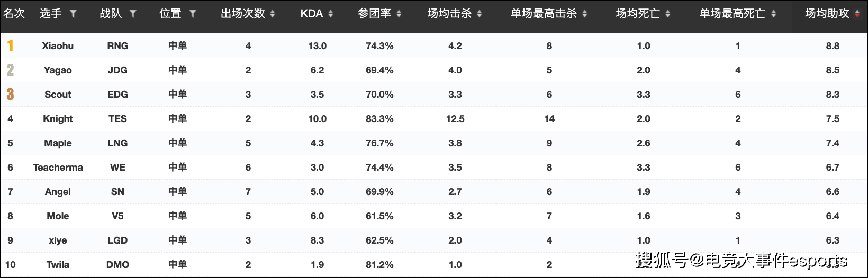Sort table by KDA arrows
868x278 pixels.
coord(331,14)
